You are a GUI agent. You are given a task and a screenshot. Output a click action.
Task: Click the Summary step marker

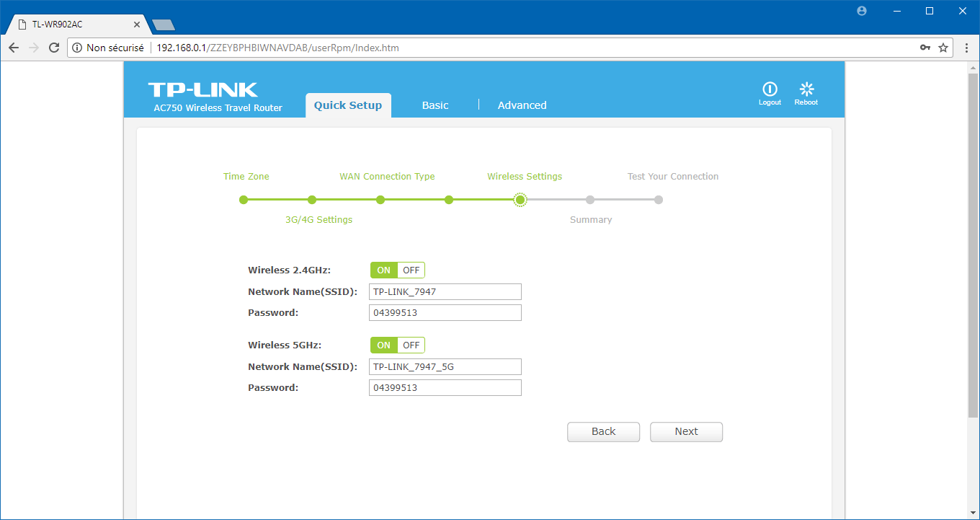[x=590, y=200]
